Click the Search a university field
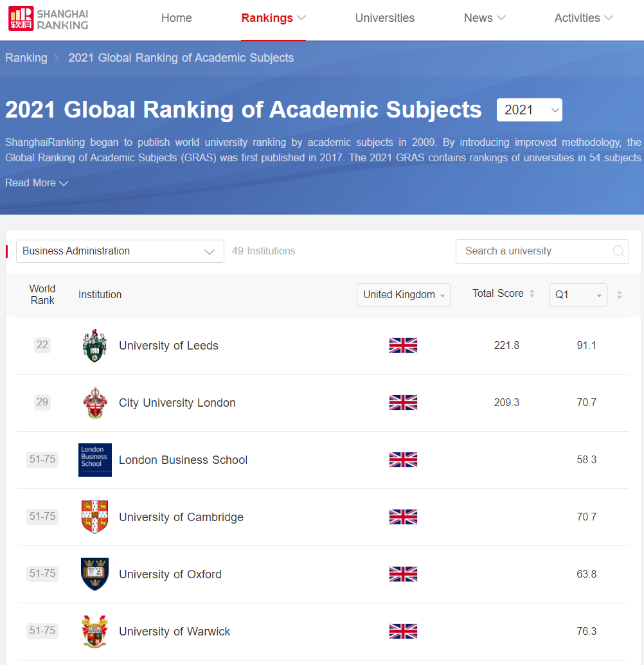 [x=542, y=251]
